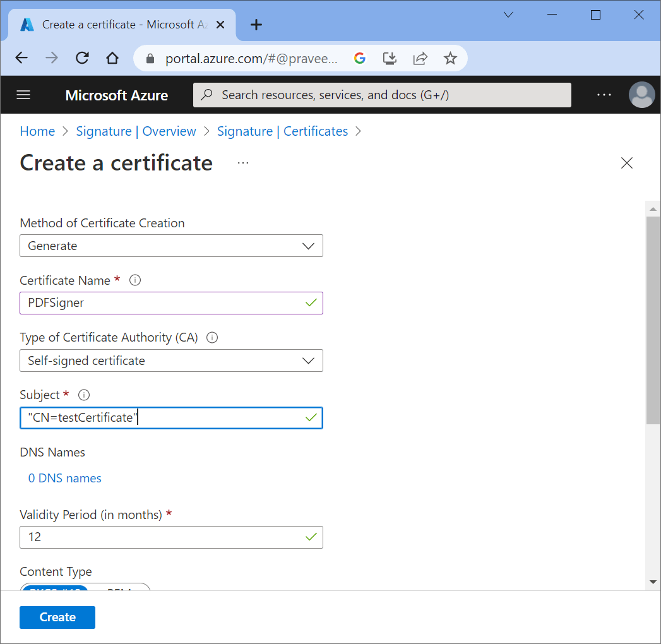Open the Type of Certificate Authority dropdown
The image size is (661, 644).
pos(171,361)
